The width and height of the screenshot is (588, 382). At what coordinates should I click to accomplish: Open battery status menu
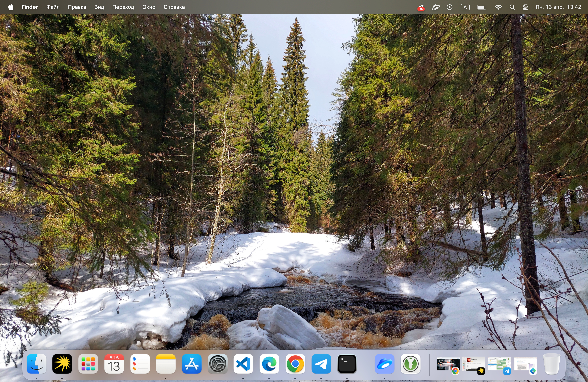[482, 7]
